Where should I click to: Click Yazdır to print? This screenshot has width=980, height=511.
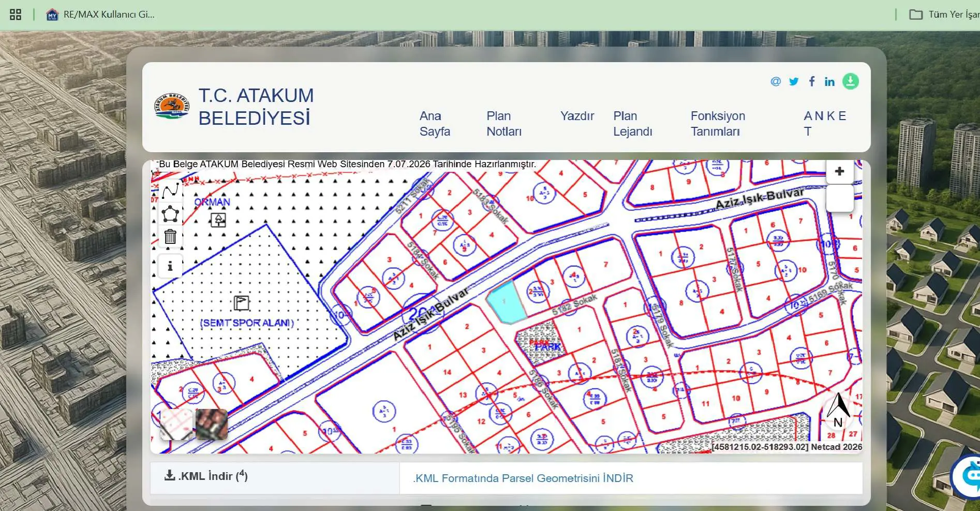(577, 116)
